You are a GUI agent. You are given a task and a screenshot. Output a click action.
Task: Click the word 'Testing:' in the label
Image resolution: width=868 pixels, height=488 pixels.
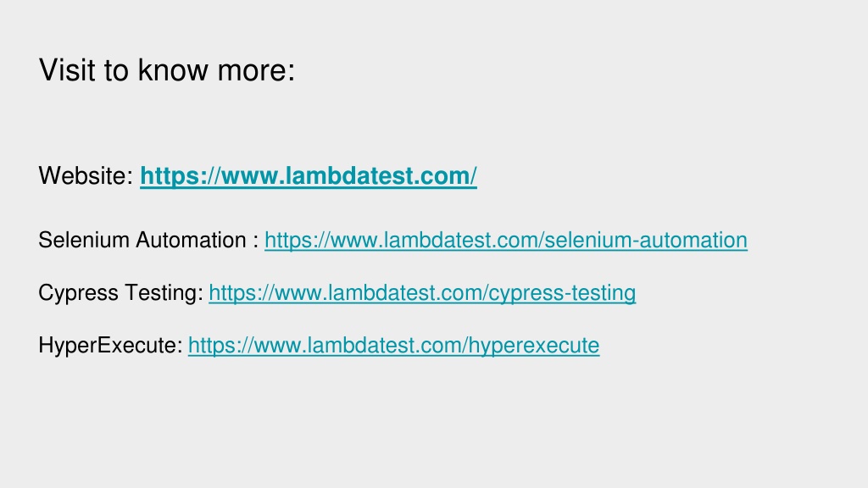[164, 293]
